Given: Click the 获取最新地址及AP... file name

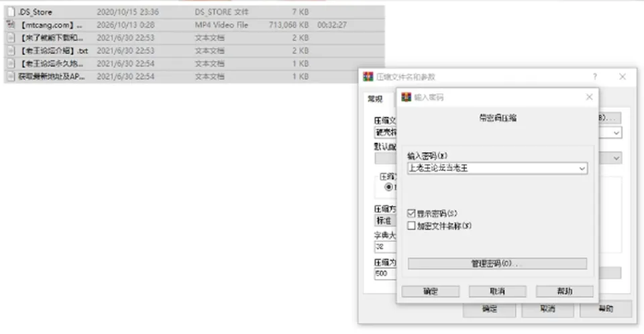Looking at the screenshot, I should (x=52, y=76).
